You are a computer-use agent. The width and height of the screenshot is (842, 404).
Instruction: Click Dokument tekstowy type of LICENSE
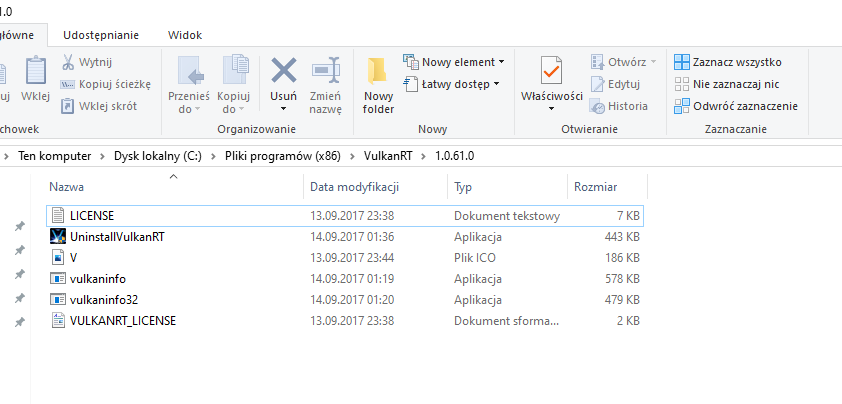tap(507, 216)
